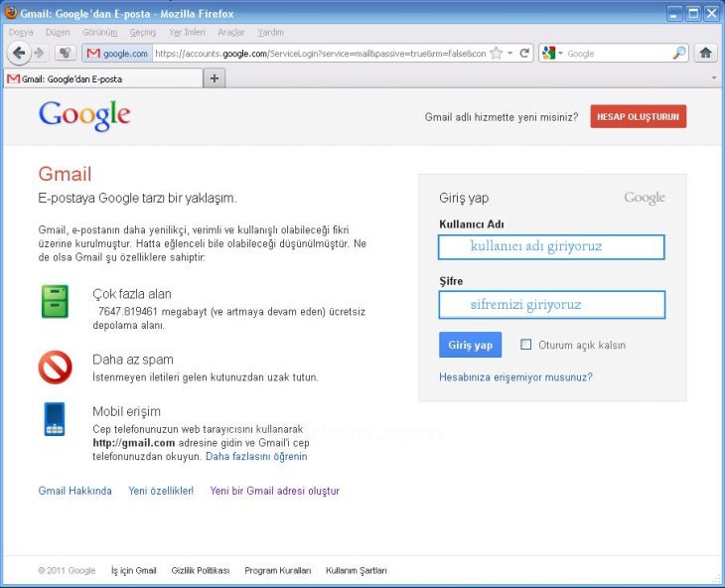Click the red no-spam prohibition icon
The image size is (725, 588).
tap(55, 367)
